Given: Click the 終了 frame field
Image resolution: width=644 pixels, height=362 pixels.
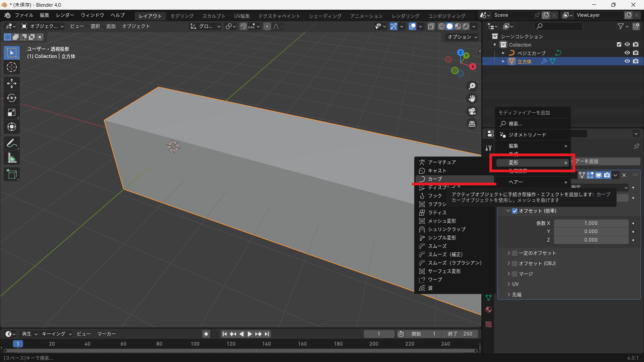Looking at the screenshot, I should click(x=460, y=334).
